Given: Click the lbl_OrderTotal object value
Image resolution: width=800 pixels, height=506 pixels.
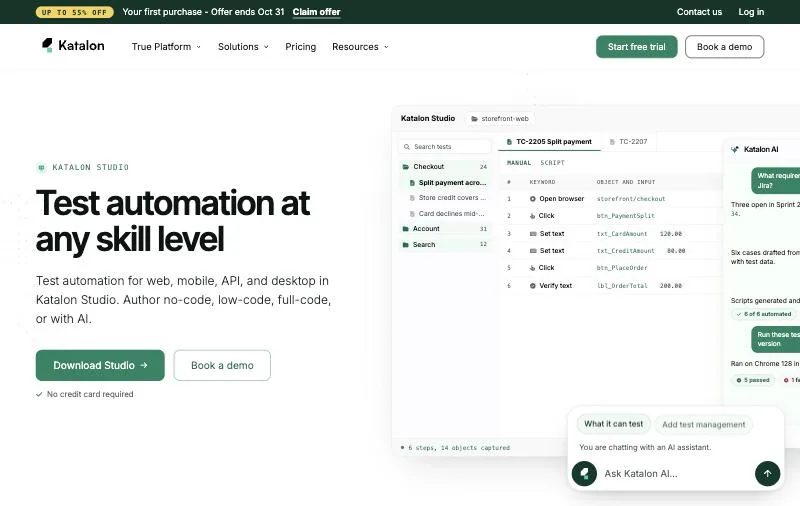Looking at the screenshot, I should [x=622, y=286].
